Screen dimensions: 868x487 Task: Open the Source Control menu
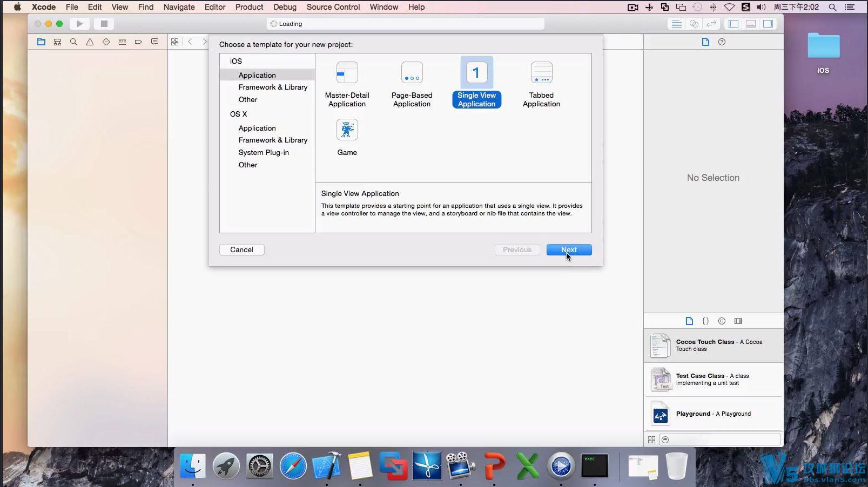click(x=333, y=7)
